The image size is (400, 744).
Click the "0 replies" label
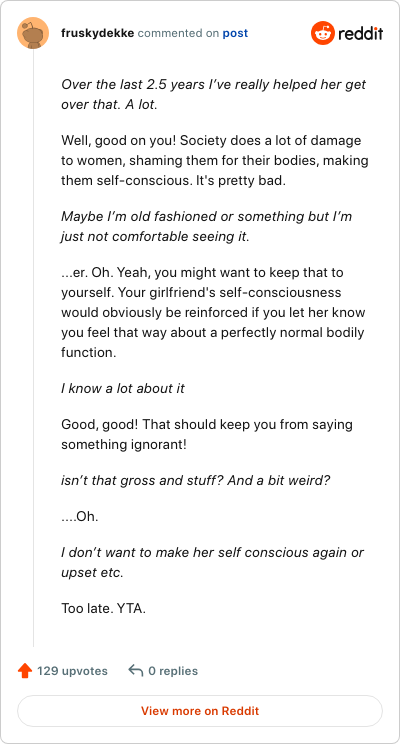[x=173, y=671]
